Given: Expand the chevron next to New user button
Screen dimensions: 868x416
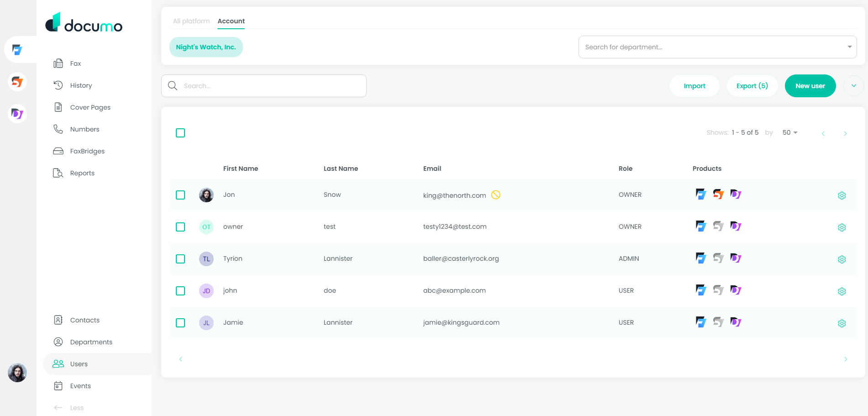Looking at the screenshot, I should pyautogui.click(x=853, y=85).
